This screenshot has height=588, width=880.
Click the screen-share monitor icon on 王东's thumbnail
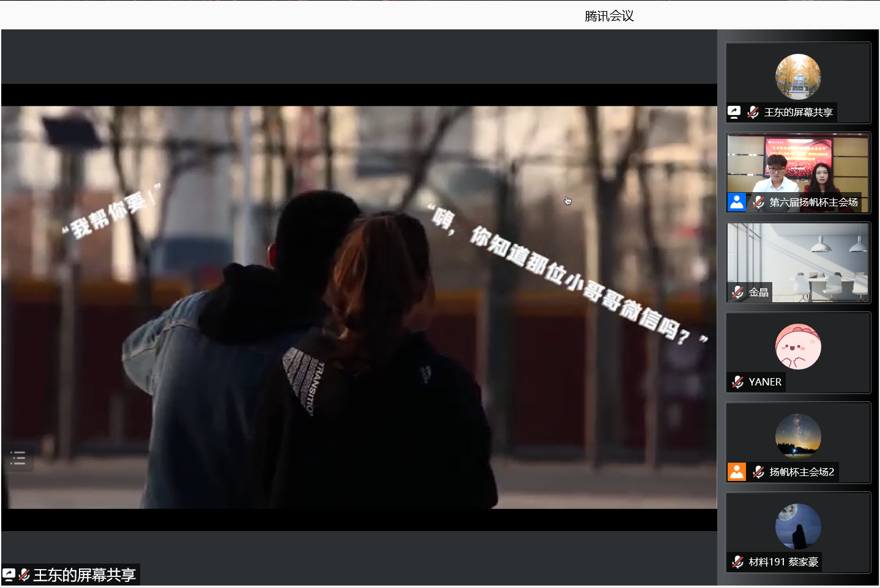734,112
